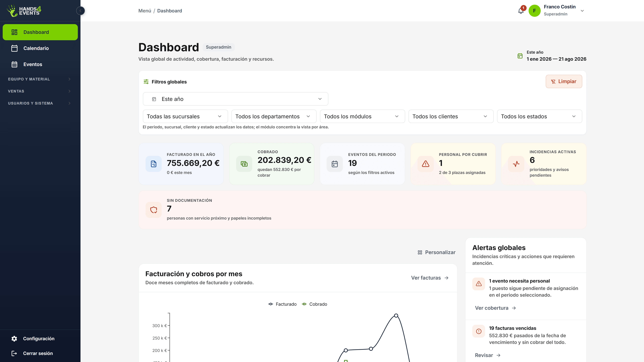This screenshot has height=362, width=644.
Task: Click the Configuración gear icon
Action: coord(14,339)
